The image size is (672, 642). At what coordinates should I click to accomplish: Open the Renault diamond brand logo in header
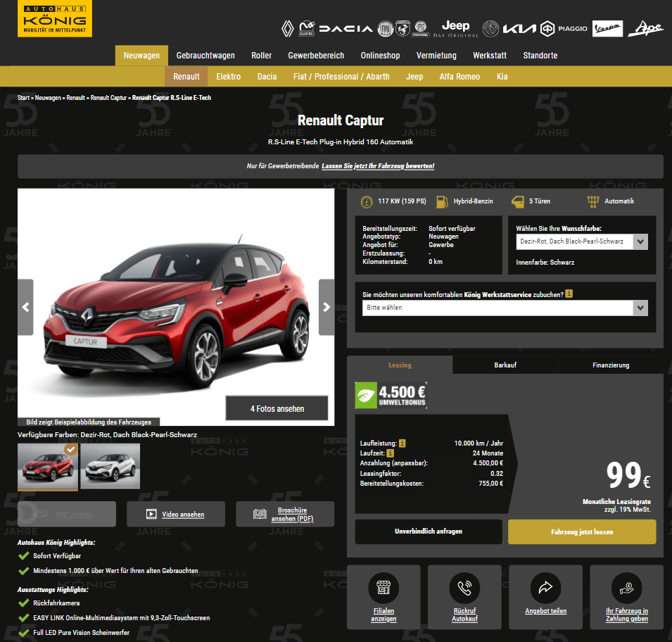288,29
